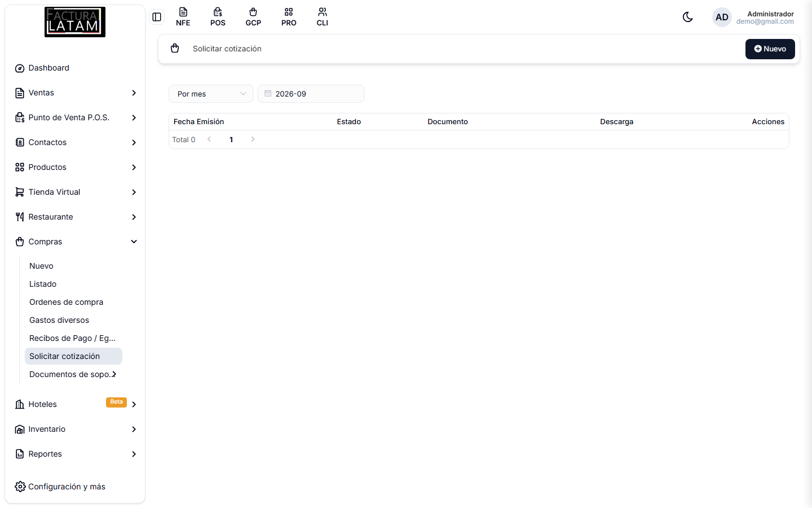Image resolution: width=812 pixels, height=508 pixels.
Task: Click the Ventas document icon
Action: 20,93
